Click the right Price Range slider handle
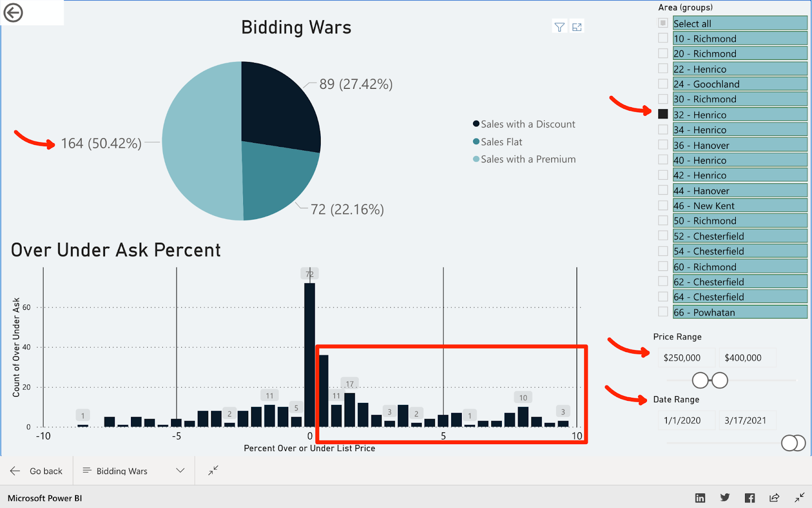This screenshot has width=812, height=508. pyautogui.click(x=720, y=380)
